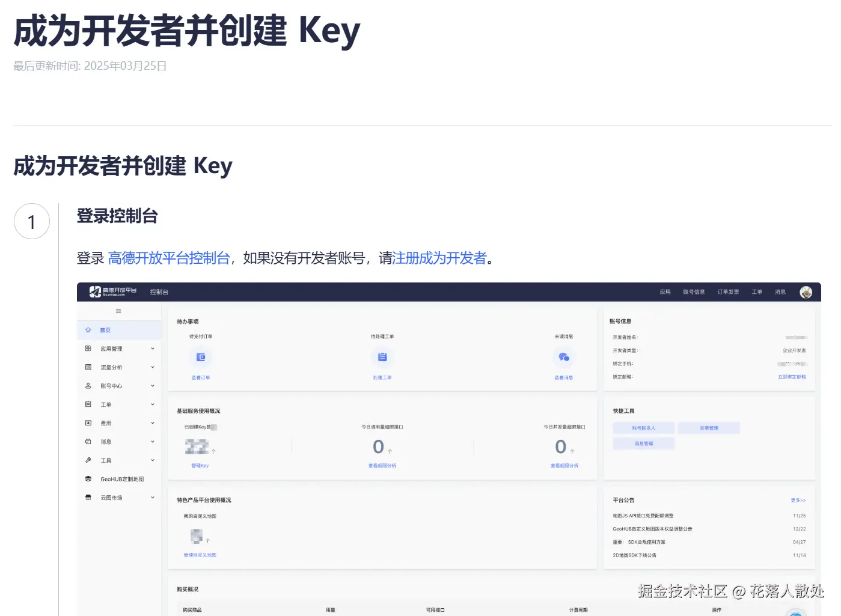Click the 购买概况 section heading
Viewport: 841px width, 616px height.
(x=188, y=590)
